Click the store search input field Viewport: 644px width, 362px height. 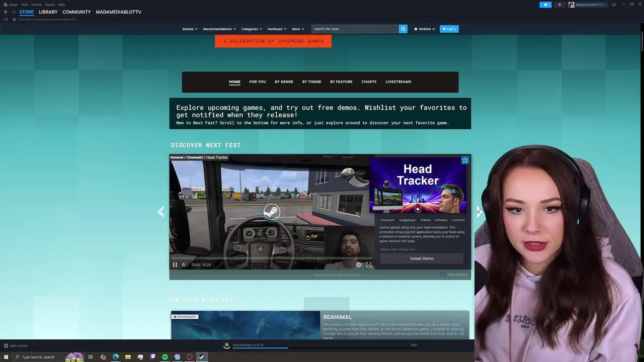[x=355, y=29]
